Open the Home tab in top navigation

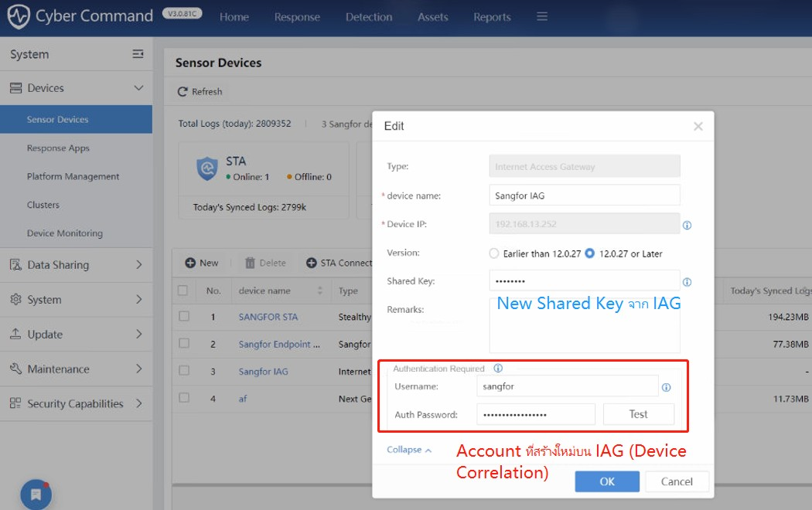click(234, 17)
